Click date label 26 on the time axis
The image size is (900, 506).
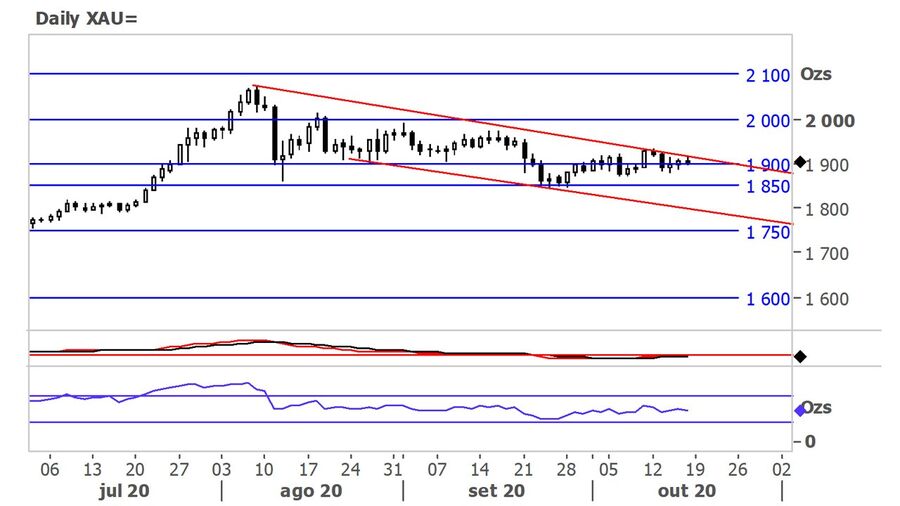(x=738, y=469)
